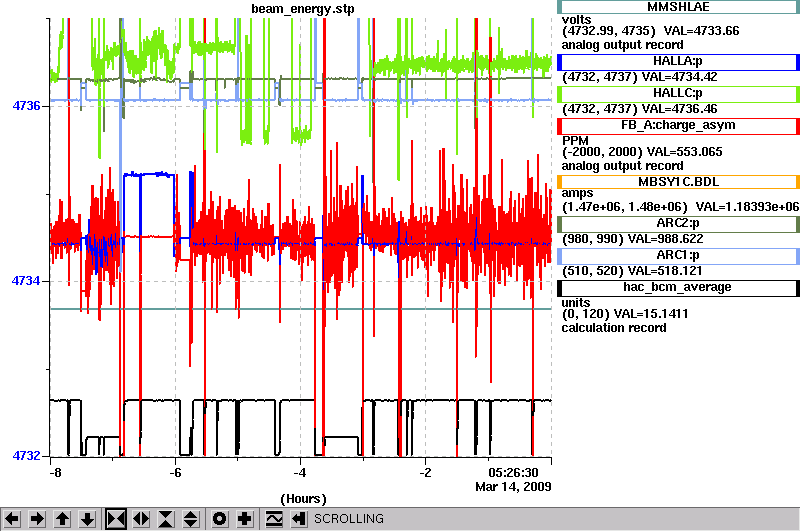Click the MMSHLAE value VAL=4733.66
Image resolution: width=800 pixels, height=531 pixels.
click(x=701, y=31)
